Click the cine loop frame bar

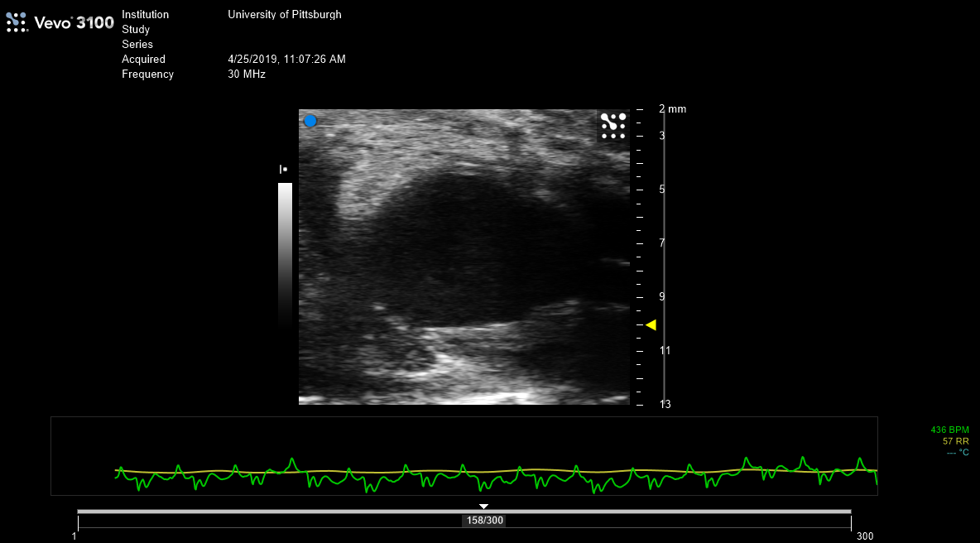point(464,512)
